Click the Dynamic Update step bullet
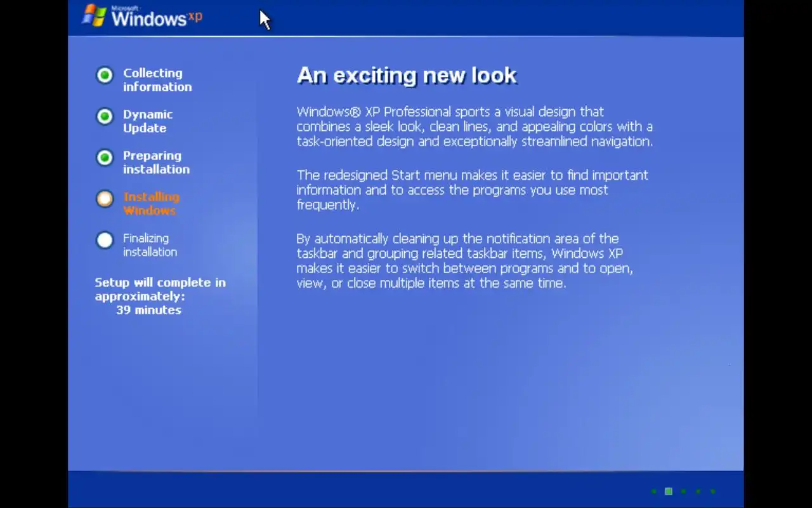The height and width of the screenshot is (508, 812). 105,116
